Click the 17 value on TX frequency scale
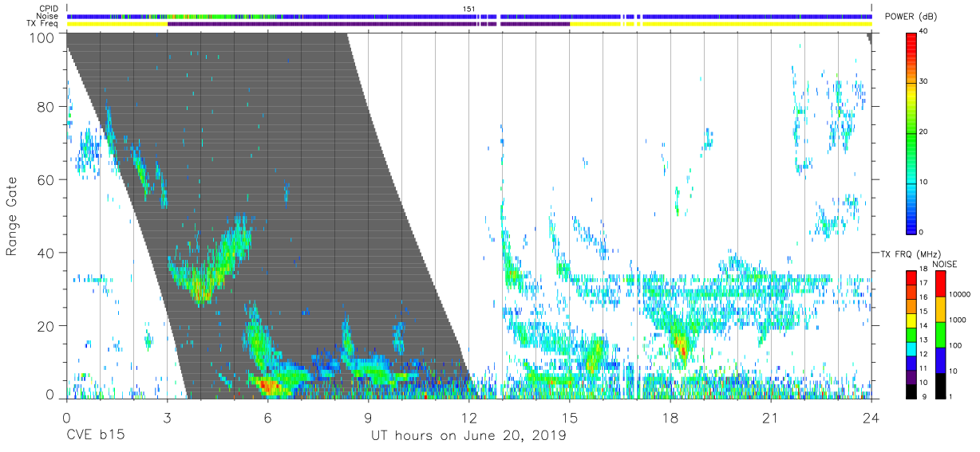 tap(923, 283)
